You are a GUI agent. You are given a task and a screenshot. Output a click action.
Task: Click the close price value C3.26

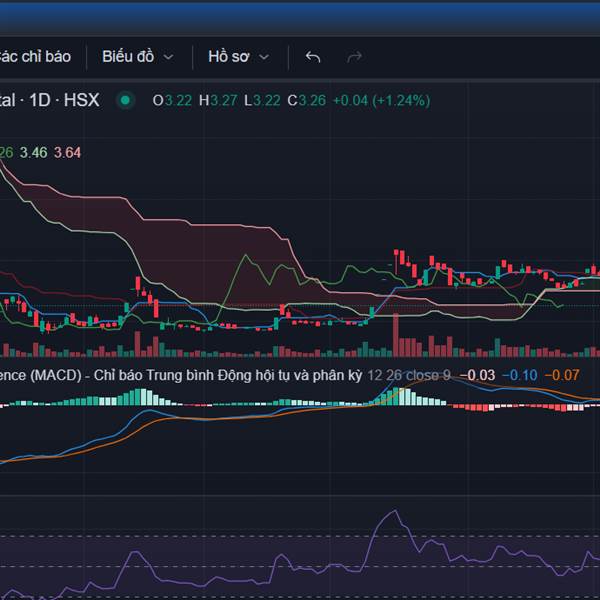coord(306,100)
